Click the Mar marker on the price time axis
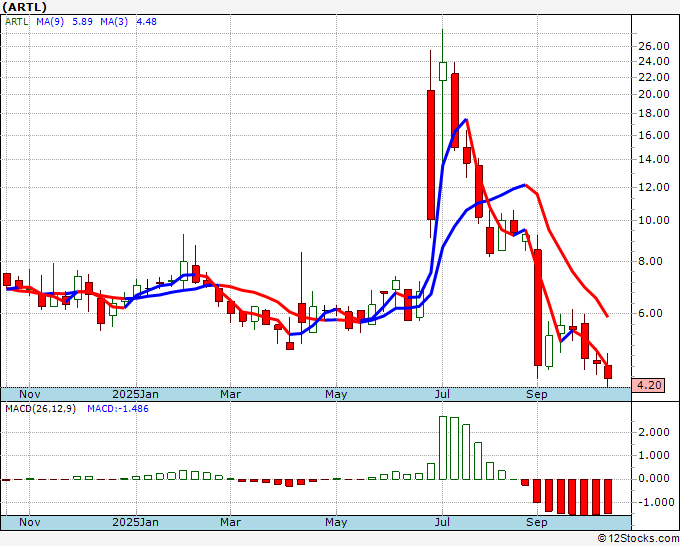Screen dimensions: 680x546 point(231,394)
